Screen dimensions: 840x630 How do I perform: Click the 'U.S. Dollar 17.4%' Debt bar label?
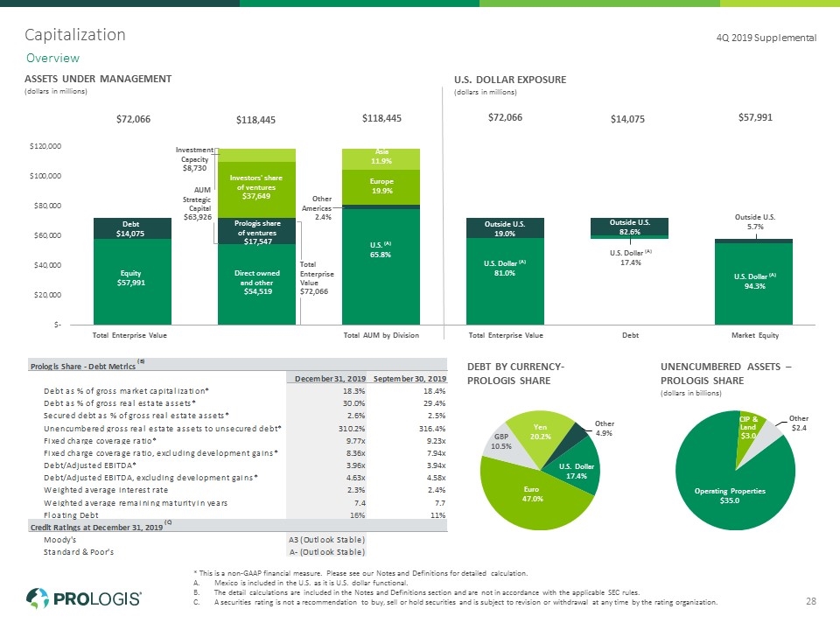click(631, 257)
